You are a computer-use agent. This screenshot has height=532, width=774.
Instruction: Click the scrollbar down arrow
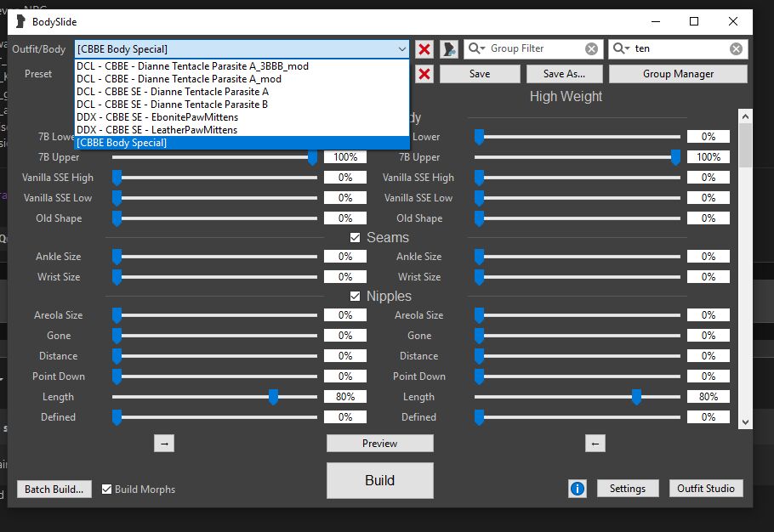pyautogui.click(x=745, y=422)
